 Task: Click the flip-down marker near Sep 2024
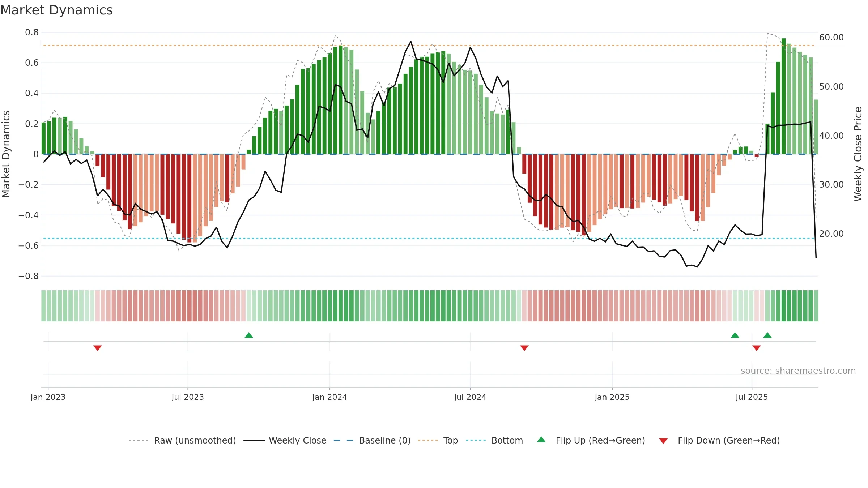click(524, 348)
